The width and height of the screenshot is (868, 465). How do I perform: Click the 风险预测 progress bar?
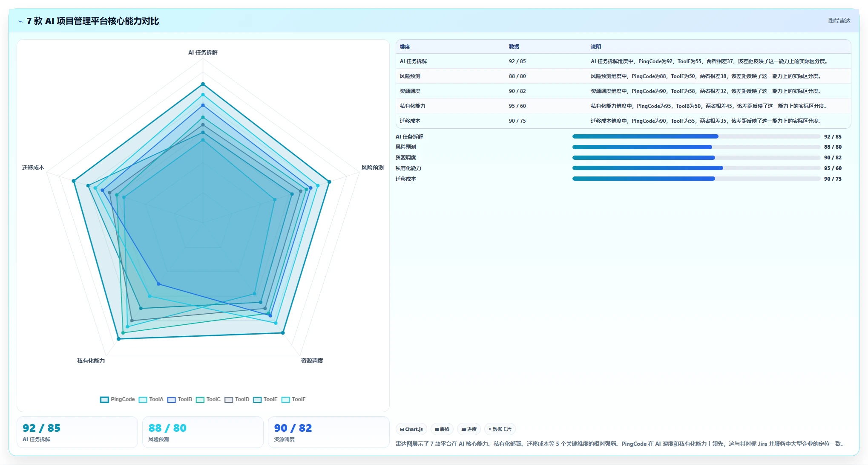click(696, 147)
